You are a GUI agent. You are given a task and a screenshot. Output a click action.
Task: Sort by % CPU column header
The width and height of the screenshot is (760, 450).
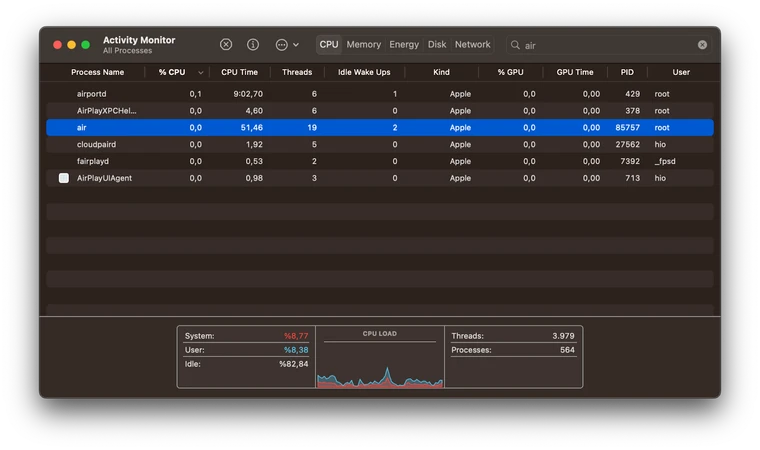172,72
